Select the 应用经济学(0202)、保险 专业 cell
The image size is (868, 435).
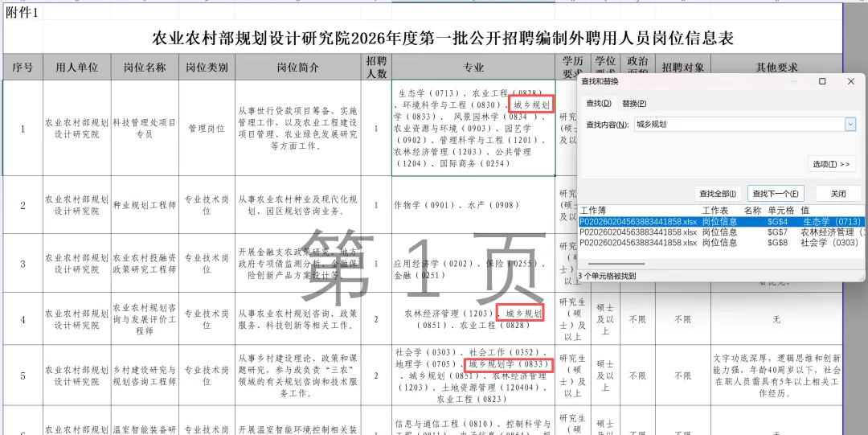[x=473, y=263]
